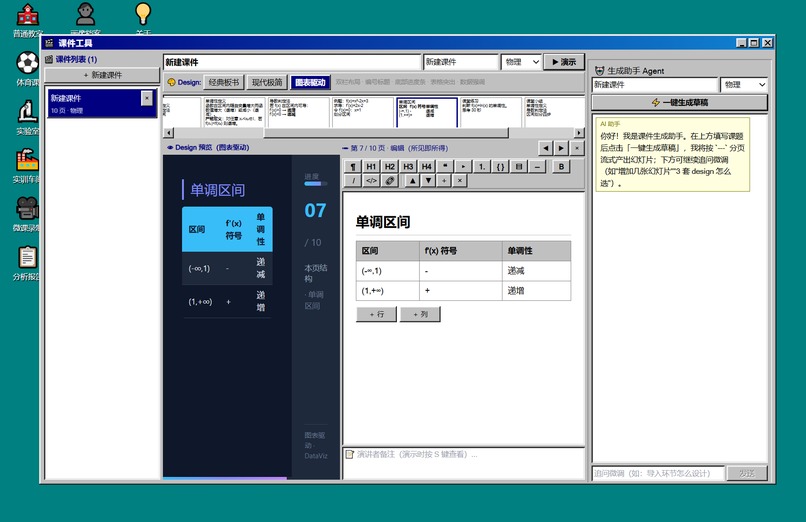Viewport: 806px width, 522px height.
Task: Click the 一键生成草稿 button
Action: (x=680, y=102)
